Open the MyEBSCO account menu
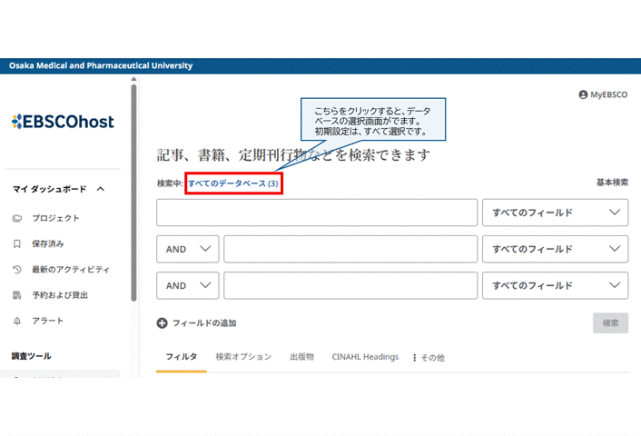This screenshot has width=641, height=436. (603, 95)
